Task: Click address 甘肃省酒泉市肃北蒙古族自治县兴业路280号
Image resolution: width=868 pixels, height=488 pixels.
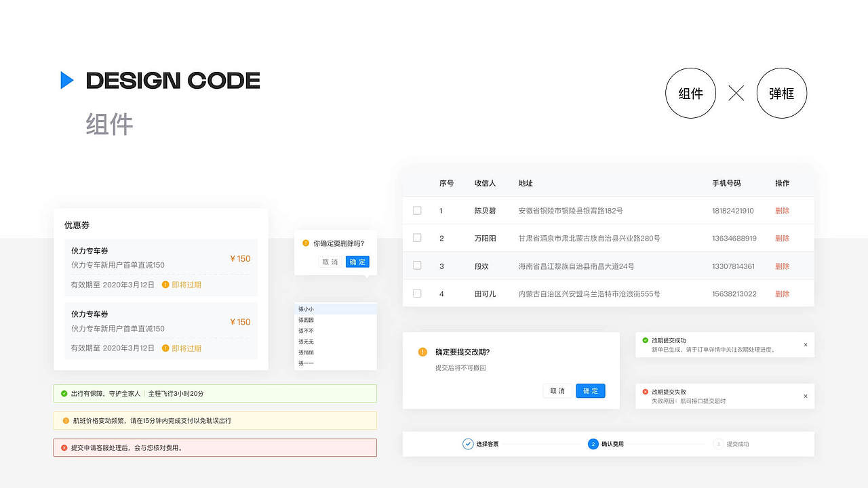Action: (x=589, y=239)
